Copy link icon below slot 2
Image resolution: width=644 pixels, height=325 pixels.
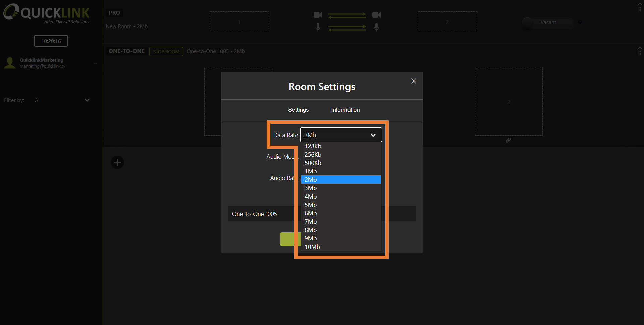click(x=508, y=140)
